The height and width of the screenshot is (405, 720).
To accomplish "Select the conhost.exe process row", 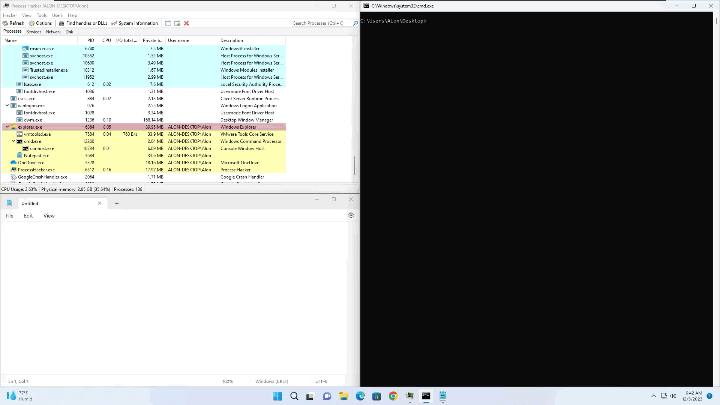I will coord(144,148).
